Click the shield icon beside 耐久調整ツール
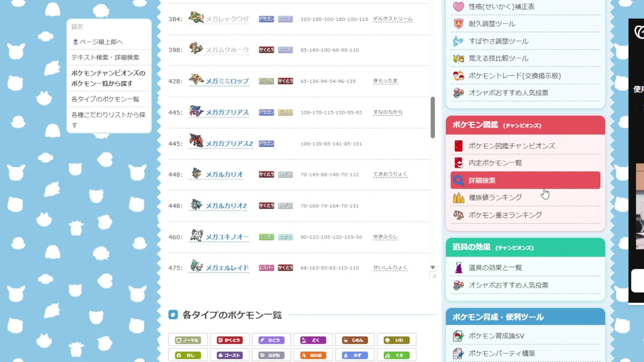 point(458,24)
